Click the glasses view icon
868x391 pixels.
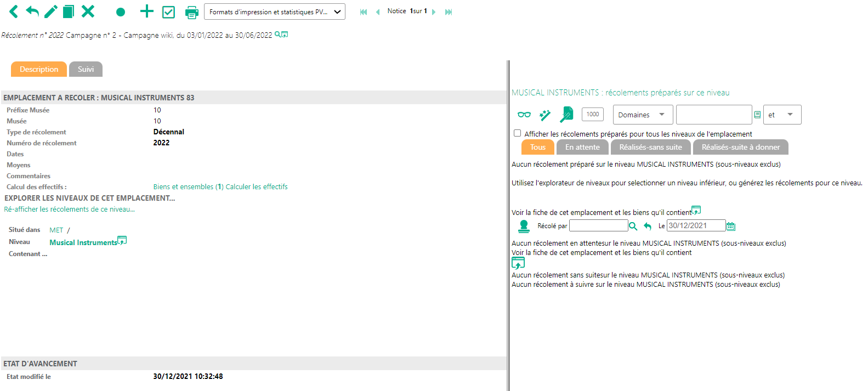point(524,115)
